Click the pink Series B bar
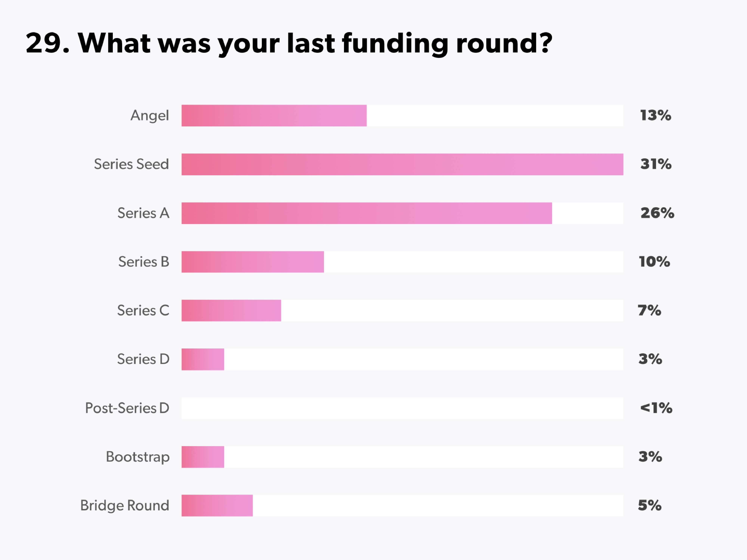This screenshot has width=747, height=560. [x=253, y=262]
